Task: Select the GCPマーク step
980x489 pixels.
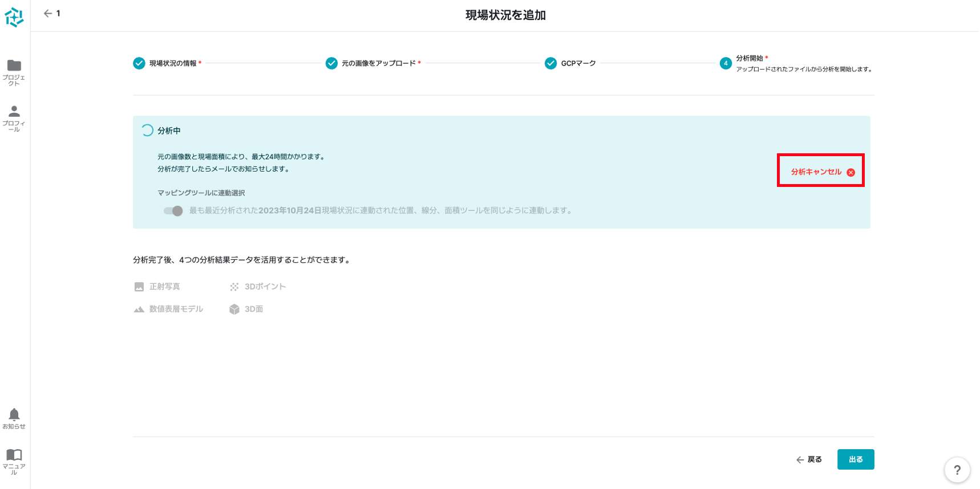Action: (550, 63)
